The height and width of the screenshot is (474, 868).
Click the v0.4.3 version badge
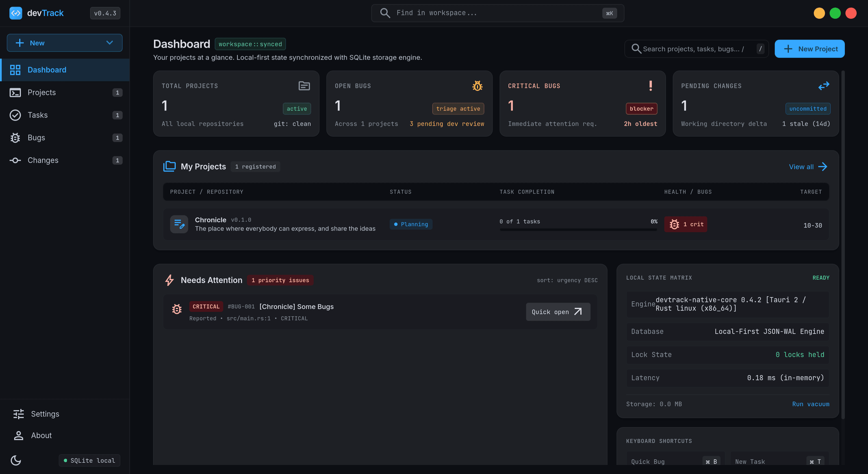(105, 13)
